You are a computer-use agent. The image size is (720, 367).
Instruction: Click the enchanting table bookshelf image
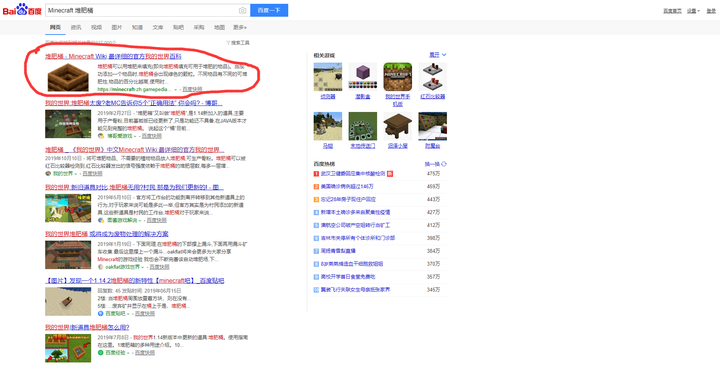(x=433, y=126)
